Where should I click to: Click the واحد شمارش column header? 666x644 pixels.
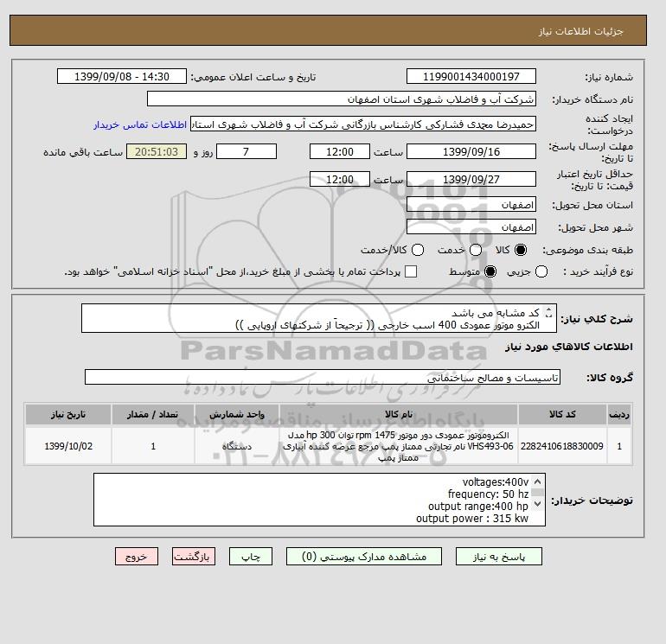click(237, 414)
